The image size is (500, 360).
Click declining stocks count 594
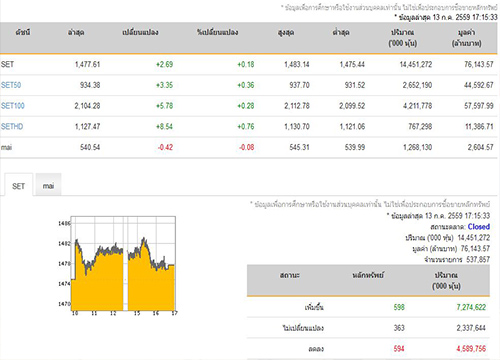[x=399, y=349]
